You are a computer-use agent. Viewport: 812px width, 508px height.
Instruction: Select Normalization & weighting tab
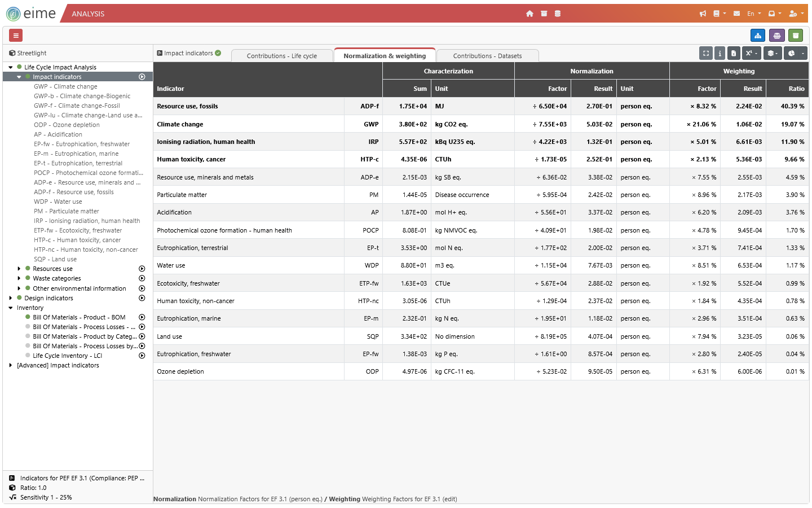(x=385, y=55)
